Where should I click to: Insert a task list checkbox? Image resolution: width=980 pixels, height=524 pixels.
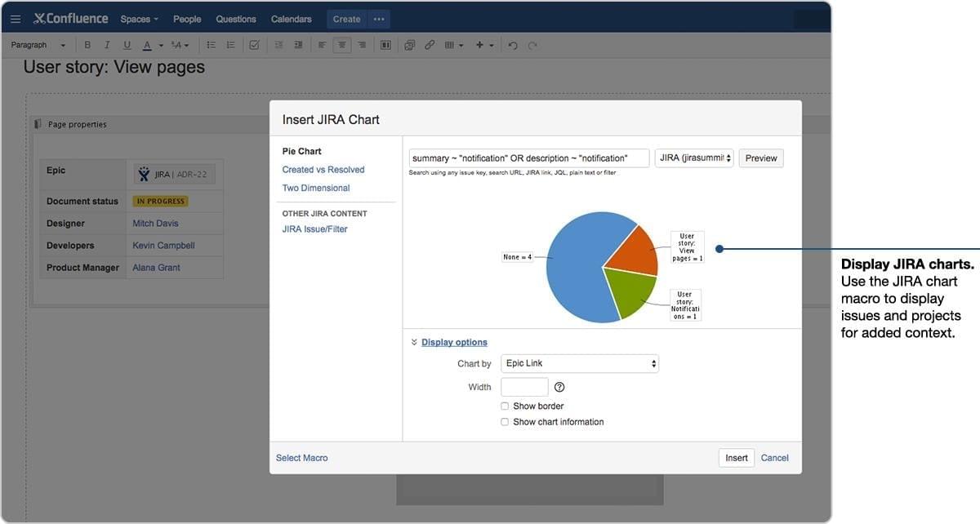click(x=254, y=45)
